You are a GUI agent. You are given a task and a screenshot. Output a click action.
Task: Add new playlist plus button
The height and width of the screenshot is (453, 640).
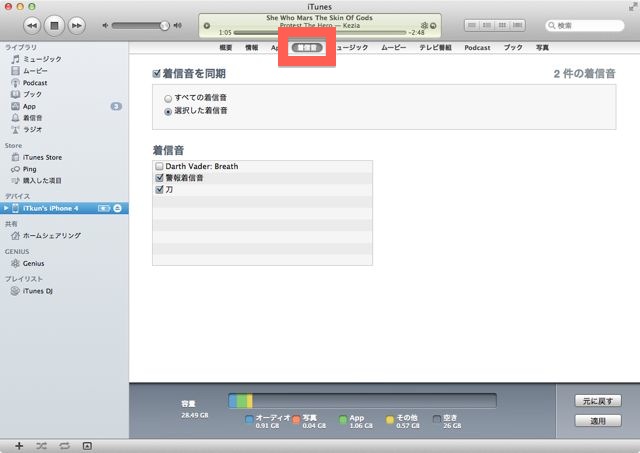[x=19, y=446]
